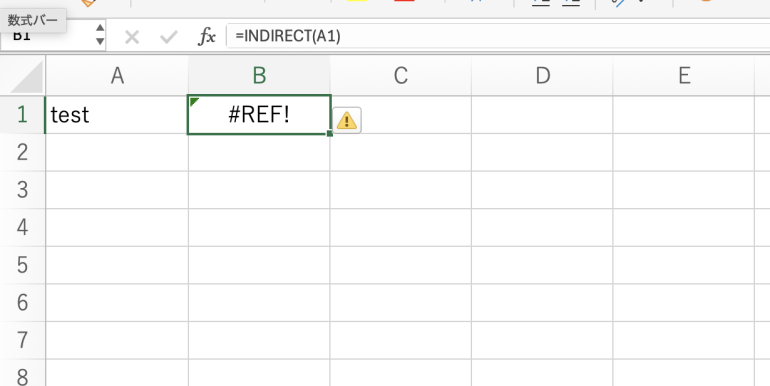
Task: Select column A header
Action: (117, 75)
